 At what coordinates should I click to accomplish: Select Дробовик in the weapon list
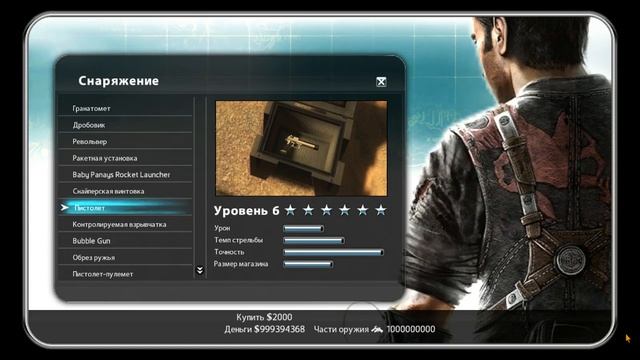[125, 125]
